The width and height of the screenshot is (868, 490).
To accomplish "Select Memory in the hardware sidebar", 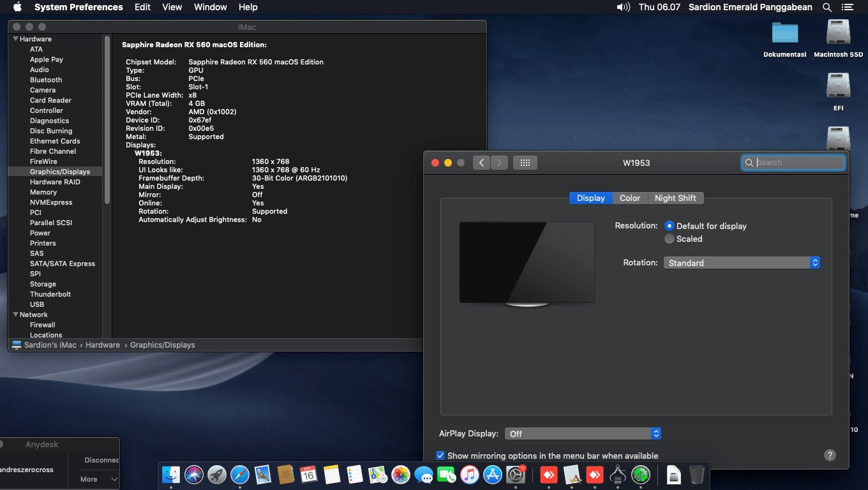I will tap(43, 192).
